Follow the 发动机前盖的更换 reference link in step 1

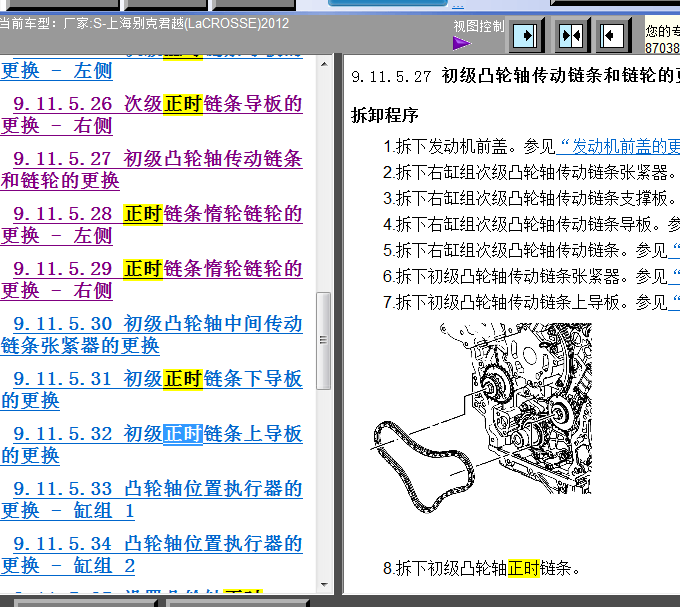tap(620, 147)
